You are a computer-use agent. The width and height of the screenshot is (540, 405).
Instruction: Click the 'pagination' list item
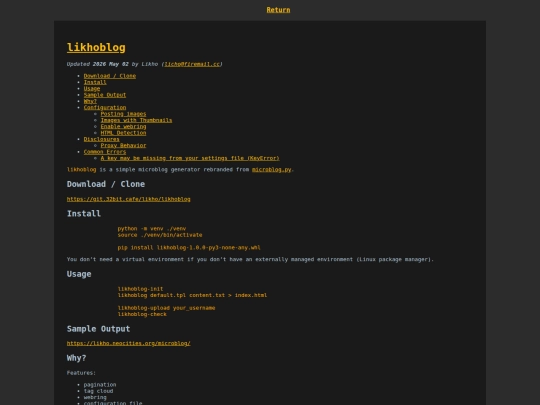100,385
